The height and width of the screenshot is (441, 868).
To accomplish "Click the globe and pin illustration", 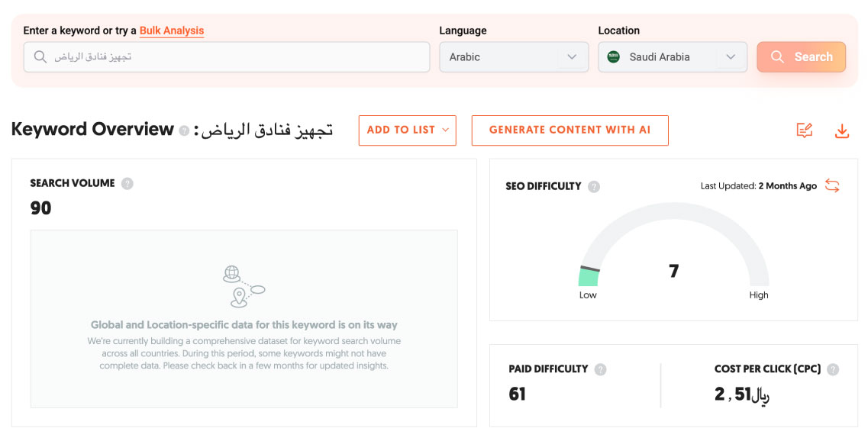I will click(244, 285).
